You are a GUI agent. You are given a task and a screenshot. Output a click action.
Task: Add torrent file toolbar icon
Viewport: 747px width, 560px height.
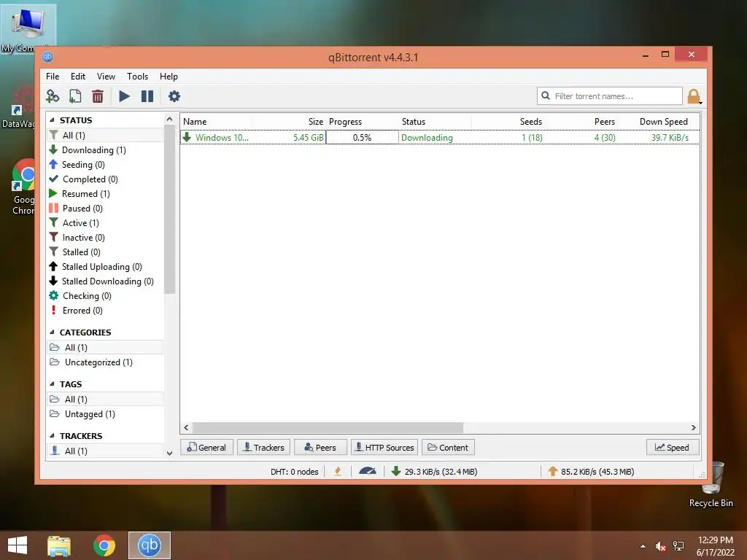75,96
